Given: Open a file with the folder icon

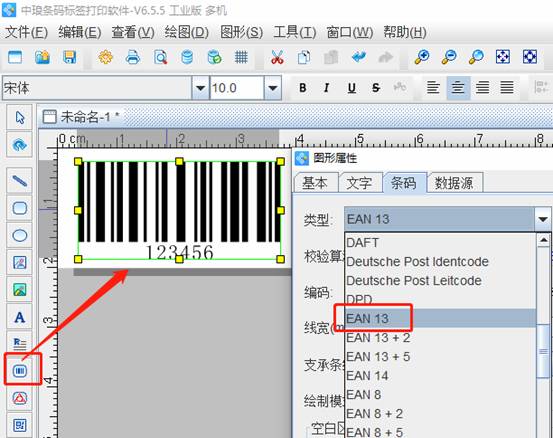Looking at the screenshot, I should click(42, 57).
